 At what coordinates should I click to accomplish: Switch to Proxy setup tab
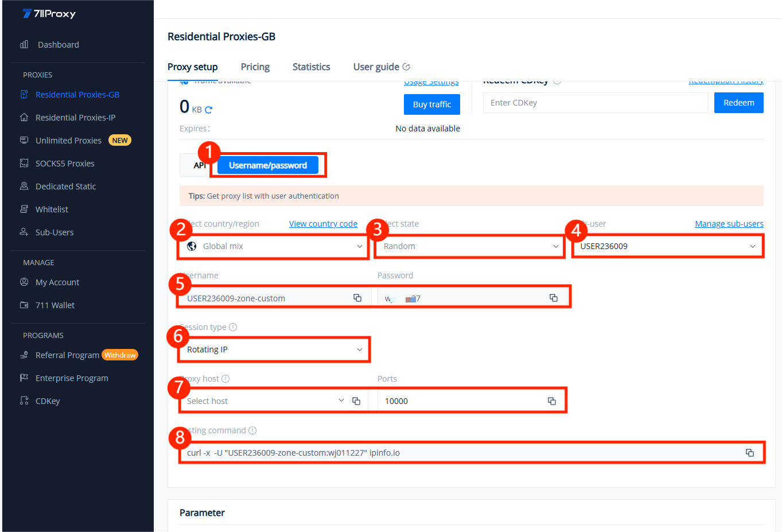click(193, 67)
